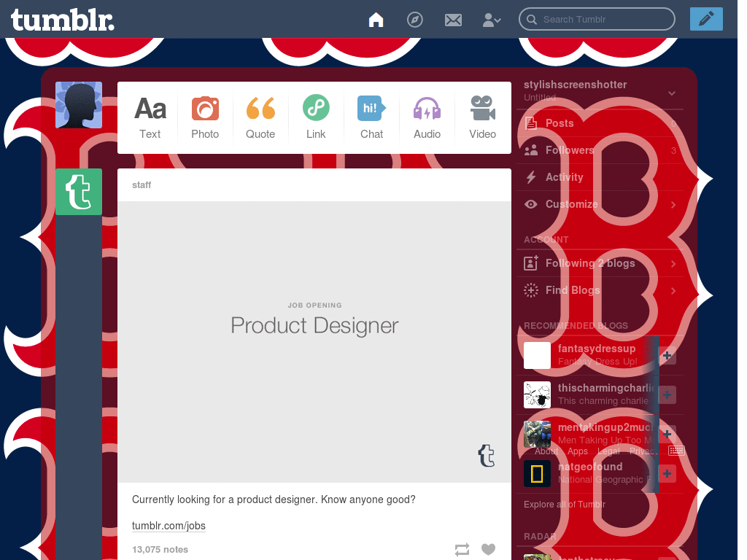Open the natgeofound recommended blog

(x=589, y=467)
